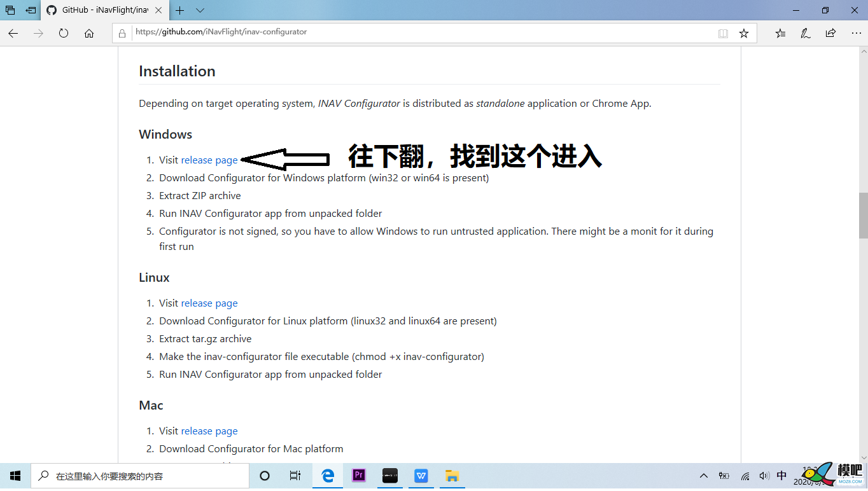This screenshot has width=868, height=491.
Task: Click Linux 'Run INAV Configurator app' step
Action: click(x=270, y=375)
